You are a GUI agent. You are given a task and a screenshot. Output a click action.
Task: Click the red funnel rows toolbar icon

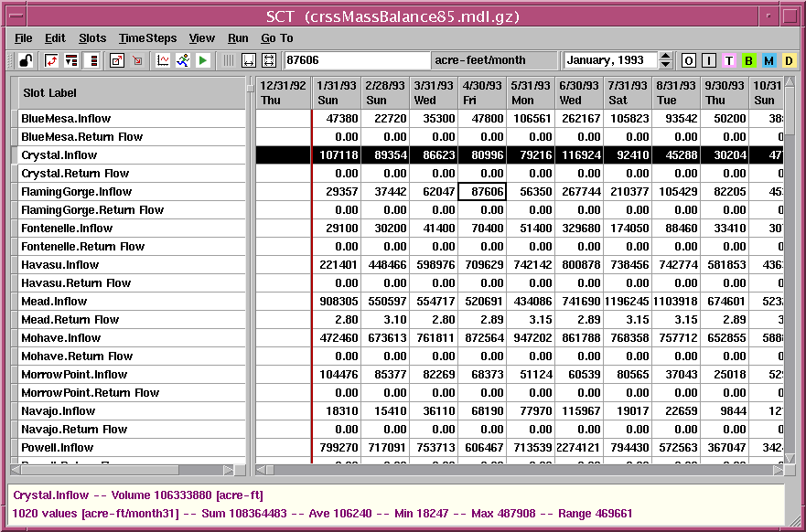click(71, 60)
